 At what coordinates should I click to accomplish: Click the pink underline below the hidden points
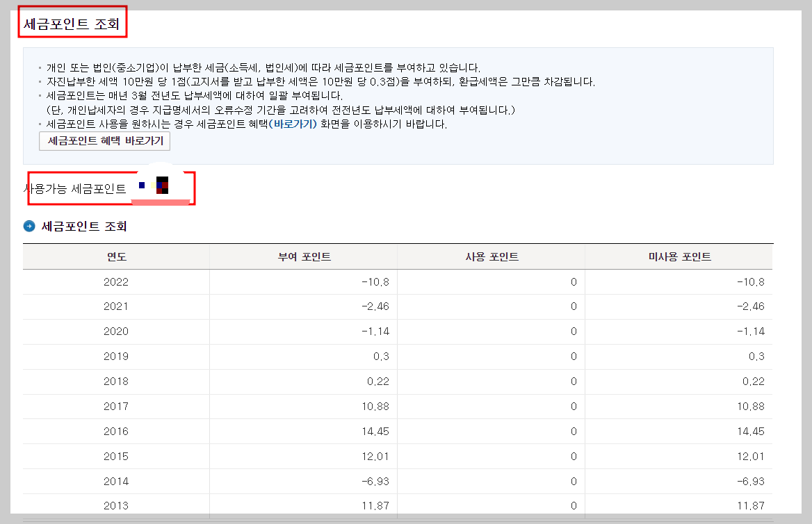(x=163, y=201)
